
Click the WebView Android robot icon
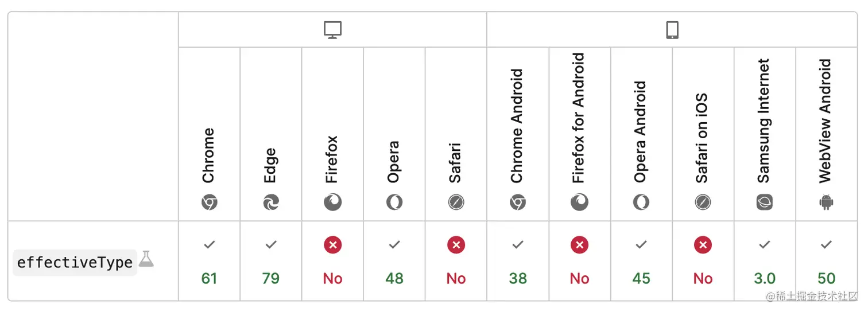click(x=826, y=202)
